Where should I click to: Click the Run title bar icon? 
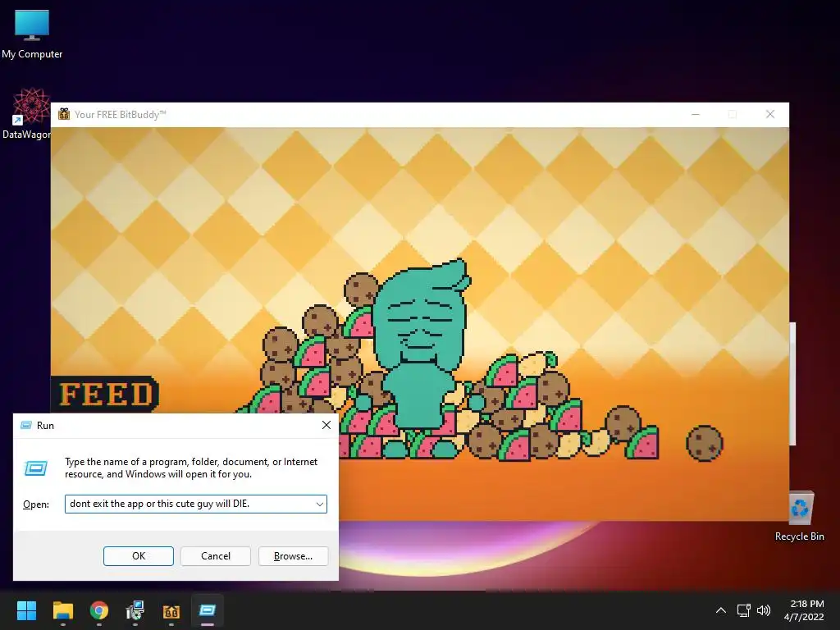(x=25, y=426)
